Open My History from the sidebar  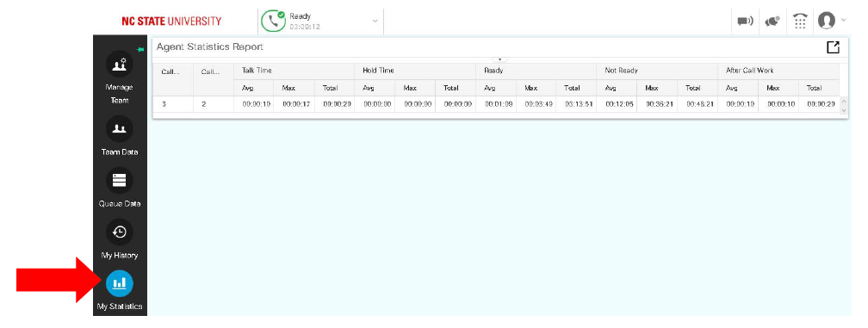pyautogui.click(x=120, y=239)
